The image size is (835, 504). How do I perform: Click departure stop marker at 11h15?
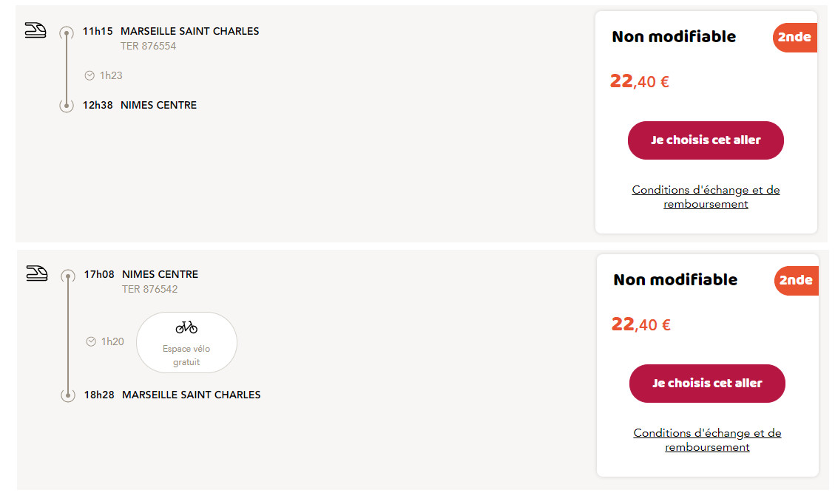coord(67,33)
